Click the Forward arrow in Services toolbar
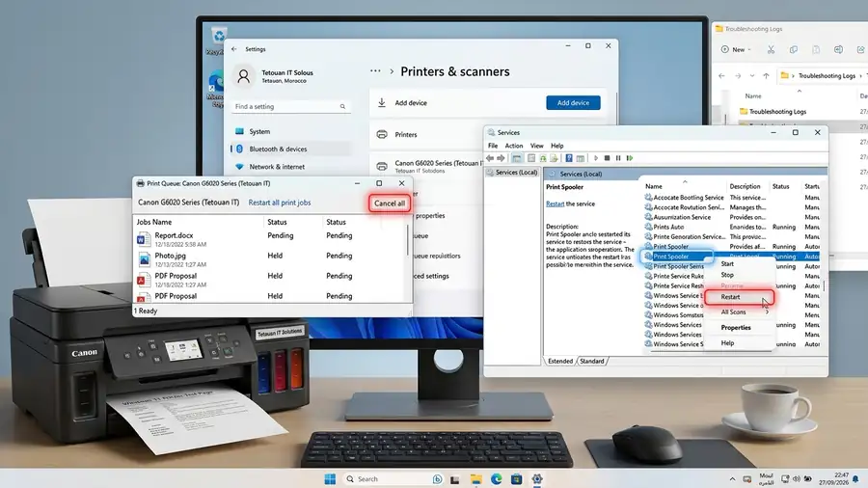 click(x=501, y=158)
